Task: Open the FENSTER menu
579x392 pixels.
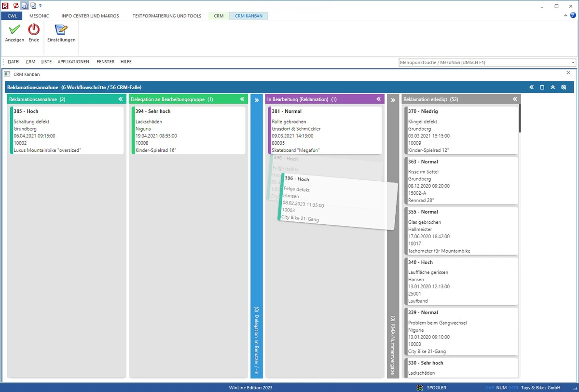Action: click(106, 62)
